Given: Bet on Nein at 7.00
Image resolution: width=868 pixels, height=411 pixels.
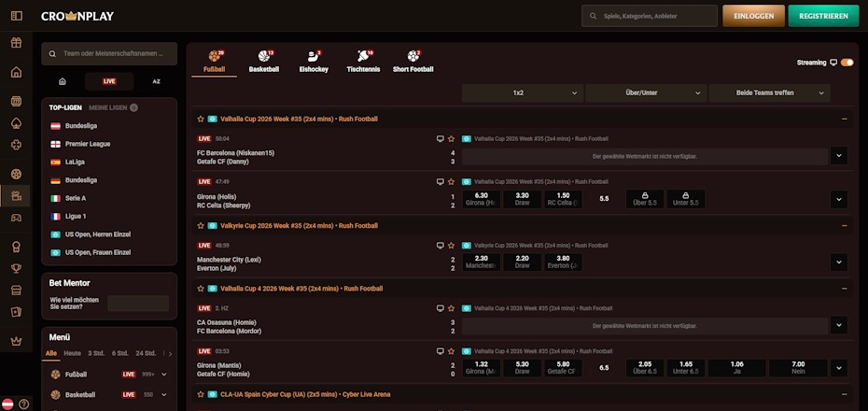Looking at the screenshot, I should (798, 368).
